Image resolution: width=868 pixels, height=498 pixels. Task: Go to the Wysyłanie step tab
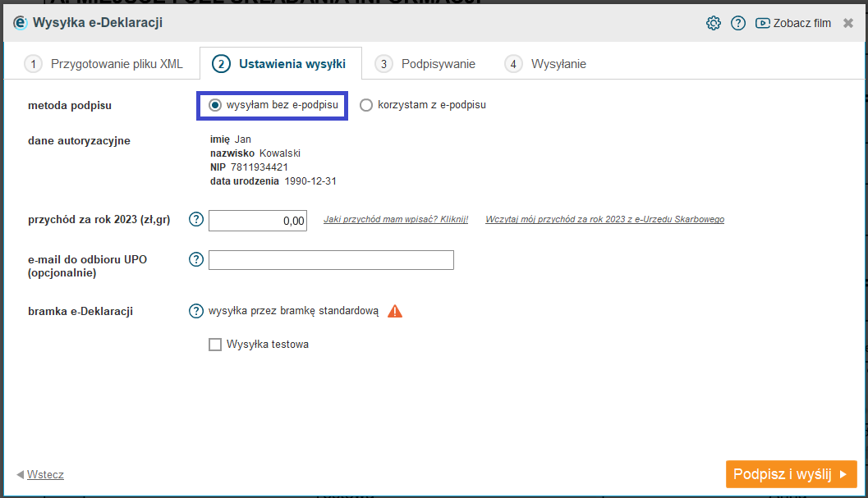[546, 64]
